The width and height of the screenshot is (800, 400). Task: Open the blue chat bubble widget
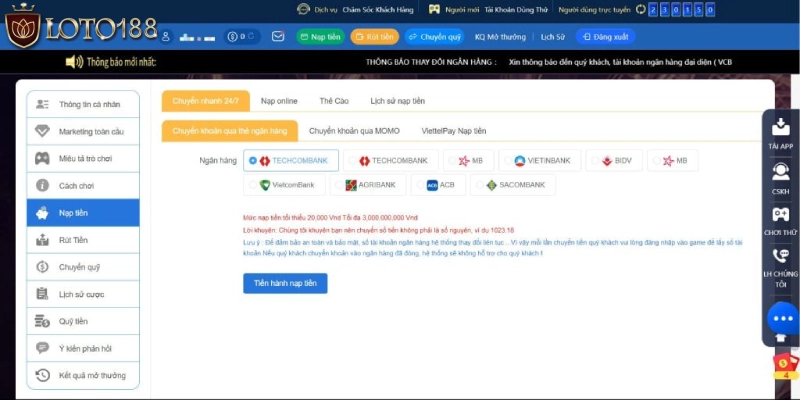[782, 318]
